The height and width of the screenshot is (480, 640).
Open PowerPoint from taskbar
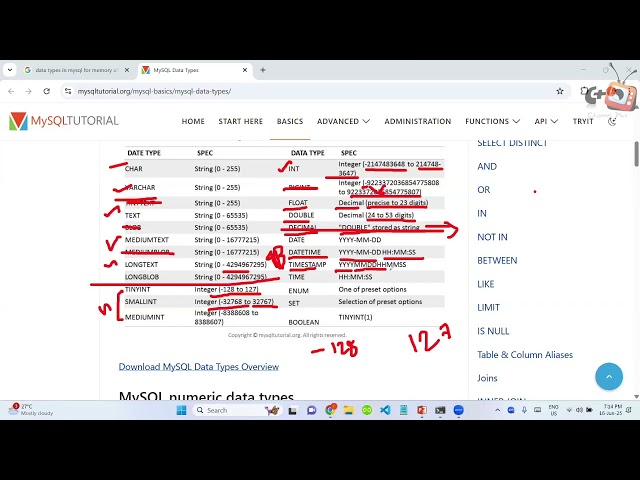422,410
